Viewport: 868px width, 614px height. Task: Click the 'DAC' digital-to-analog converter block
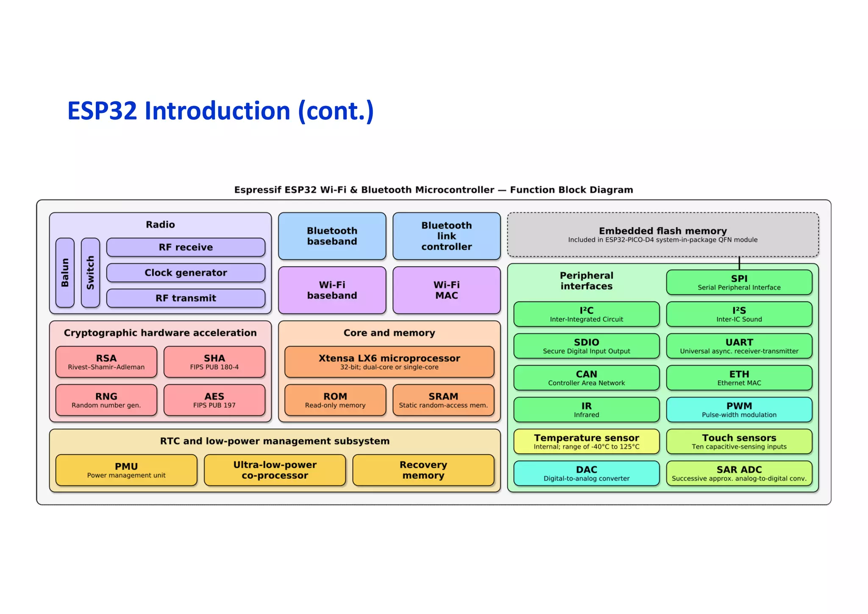pos(587,473)
